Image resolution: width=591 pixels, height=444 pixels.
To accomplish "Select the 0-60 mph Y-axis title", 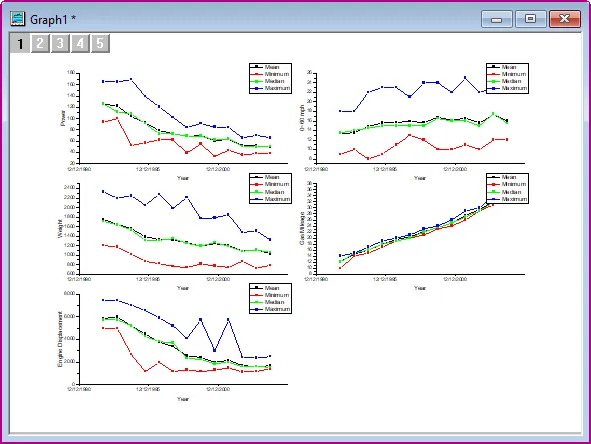I will [302, 118].
